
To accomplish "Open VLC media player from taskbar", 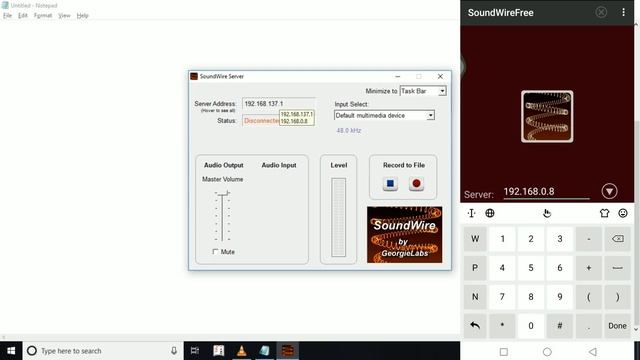I will pos(242,351).
